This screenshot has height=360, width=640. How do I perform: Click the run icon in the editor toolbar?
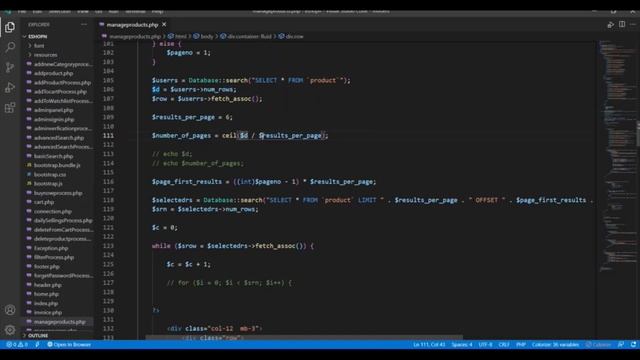coord(611,24)
